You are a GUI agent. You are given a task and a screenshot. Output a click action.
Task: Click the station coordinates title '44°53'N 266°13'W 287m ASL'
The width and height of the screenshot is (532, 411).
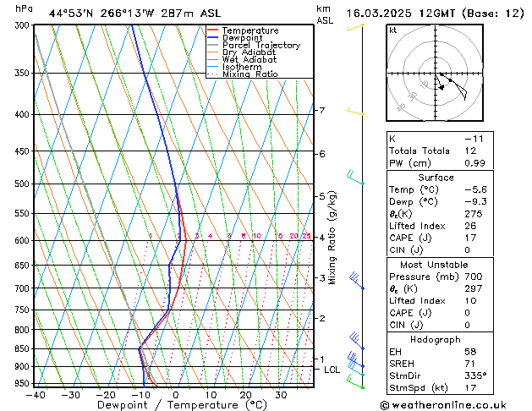tap(134, 14)
